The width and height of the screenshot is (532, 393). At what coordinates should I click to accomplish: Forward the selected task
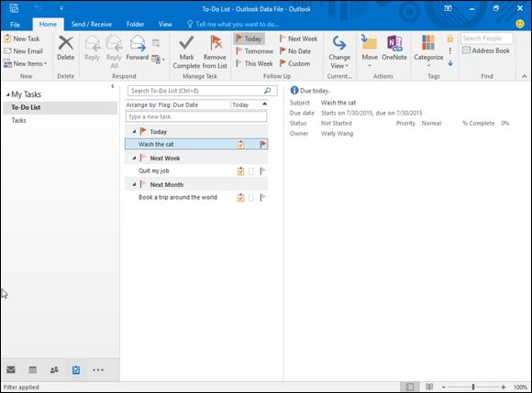(138, 49)
